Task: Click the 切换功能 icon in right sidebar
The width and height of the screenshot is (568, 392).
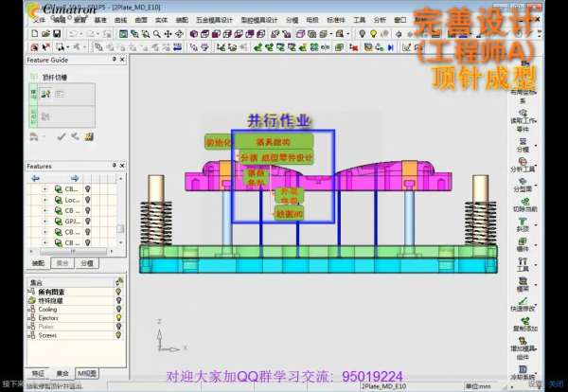Action: click(523, 200)
